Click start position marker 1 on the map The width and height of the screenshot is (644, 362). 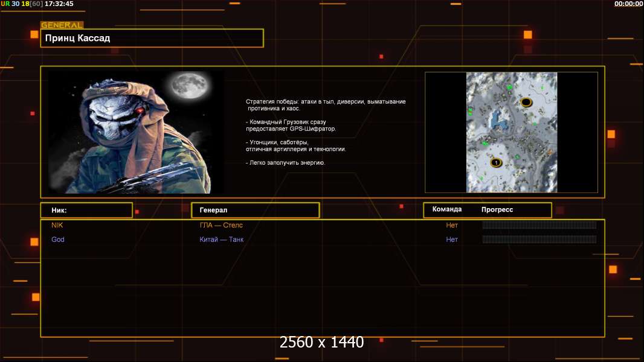[496, 162]
